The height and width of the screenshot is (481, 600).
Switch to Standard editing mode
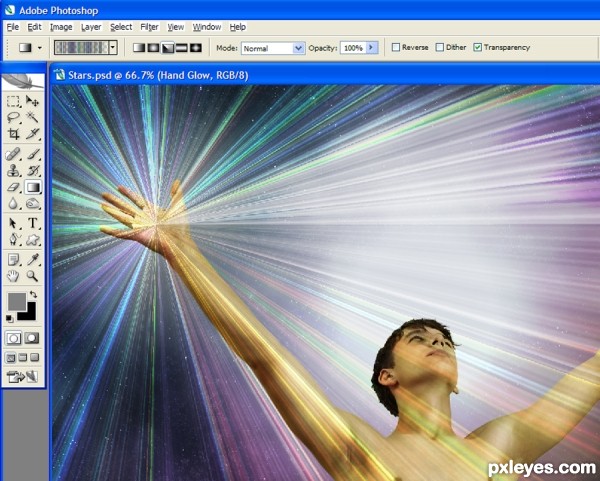(x=13, y=338)
